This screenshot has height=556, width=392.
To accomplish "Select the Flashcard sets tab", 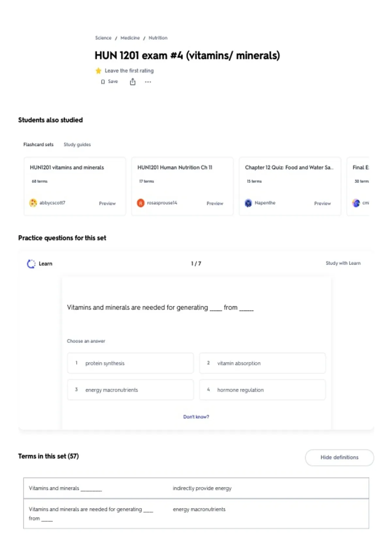I will click(38, 145).
